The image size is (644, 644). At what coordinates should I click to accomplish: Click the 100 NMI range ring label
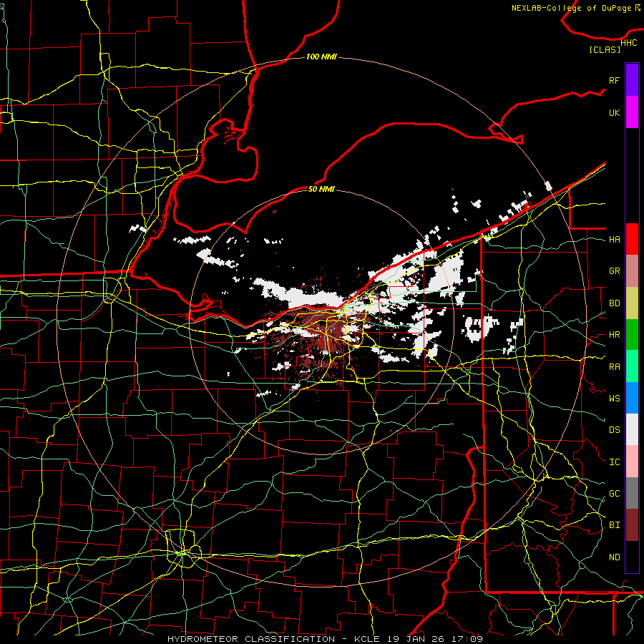pyautogui.click(x=321, y=57)
